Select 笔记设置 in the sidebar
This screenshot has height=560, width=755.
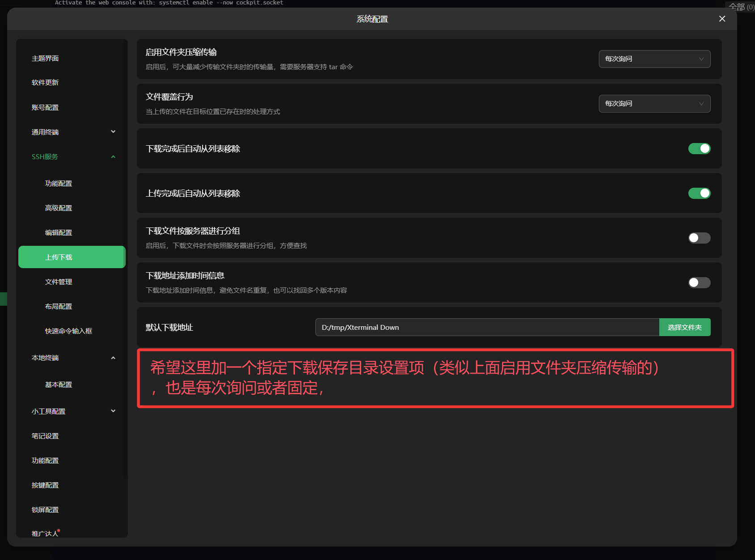[45, 436]
